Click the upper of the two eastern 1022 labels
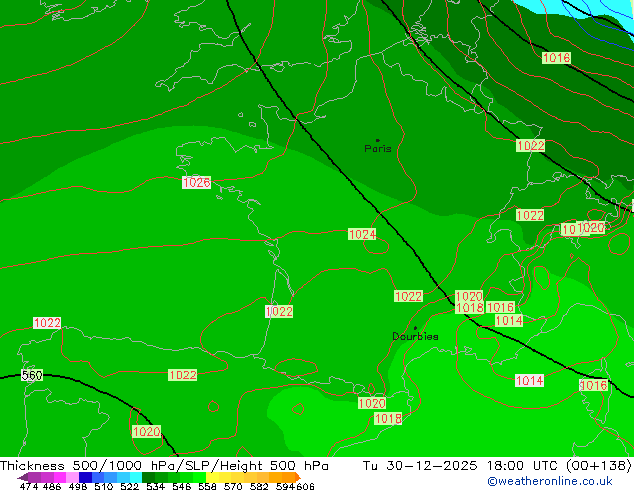 pyautogui.click(x=530, y=146)
